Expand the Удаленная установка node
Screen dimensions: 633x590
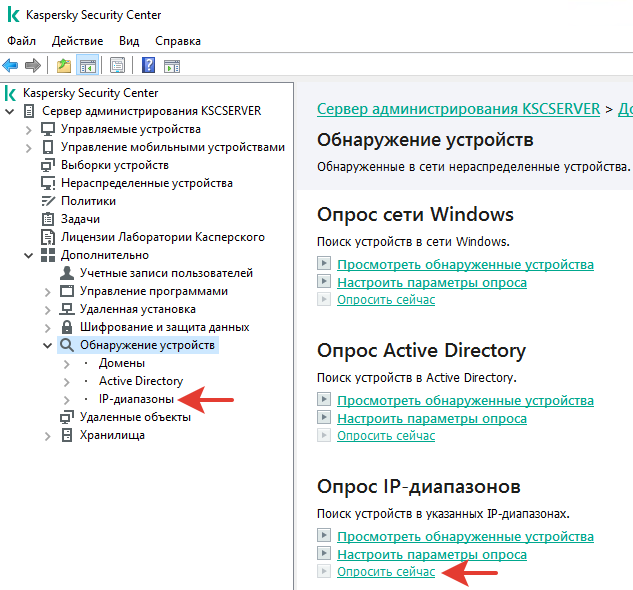coord(48,310)
